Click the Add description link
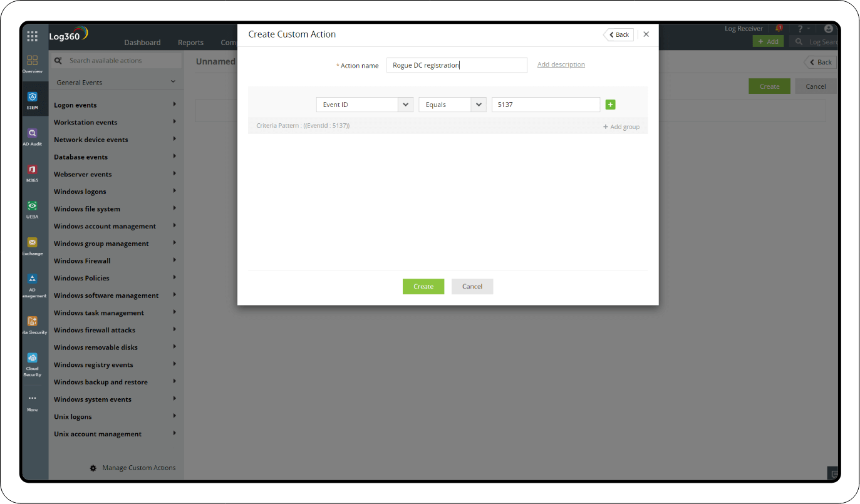The width and height of the screenshot is (860, 504). pos(561,64)
